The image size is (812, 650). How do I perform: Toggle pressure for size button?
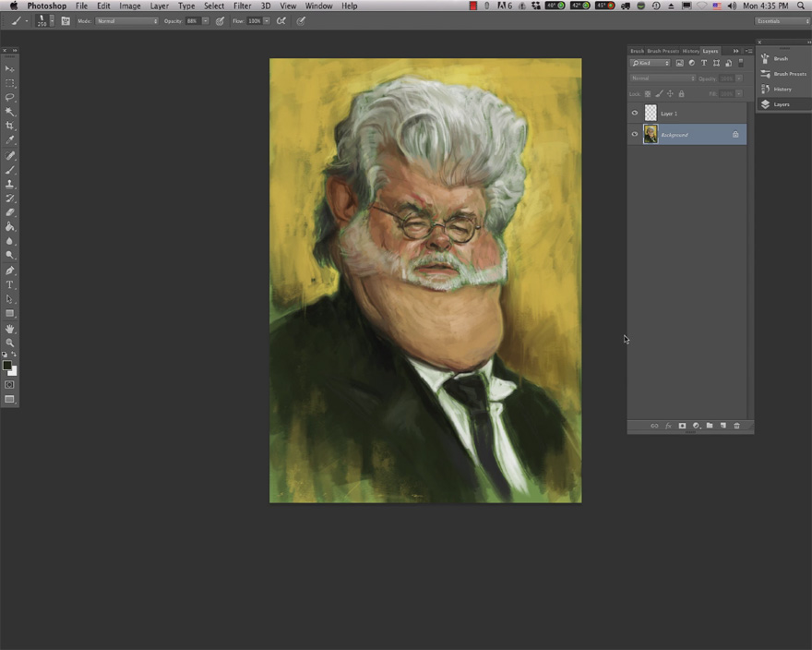pos(301,21)
